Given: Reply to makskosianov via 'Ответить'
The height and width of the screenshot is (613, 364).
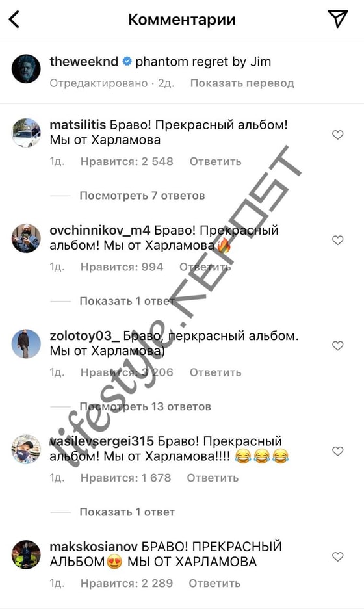Looking at the screenshot, I should 214,583.
